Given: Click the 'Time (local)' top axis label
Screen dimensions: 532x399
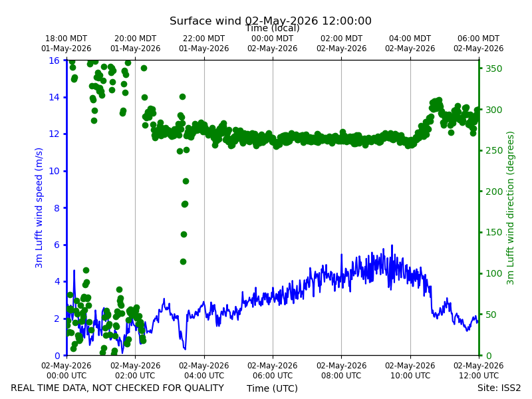Looking at the screenshot, I should [273, 28].
